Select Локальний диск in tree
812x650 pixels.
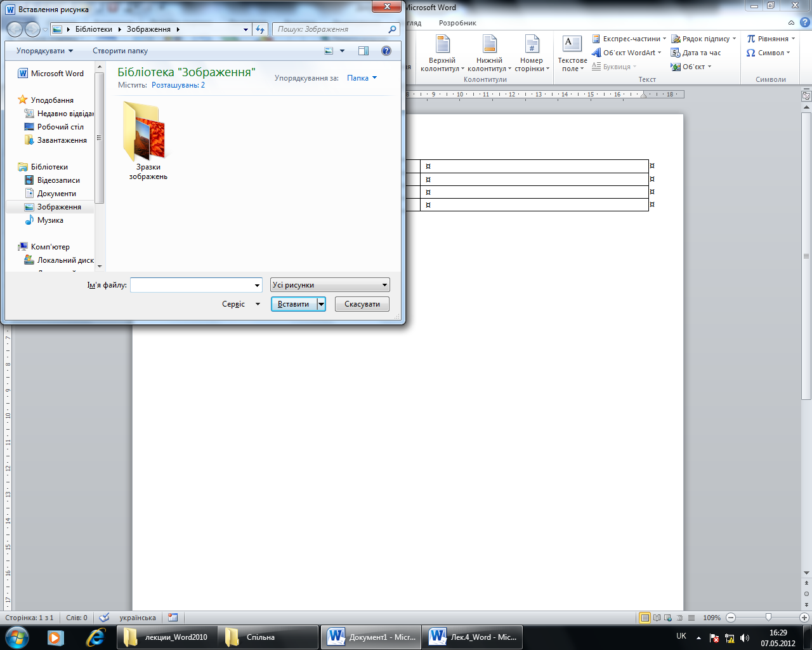pos(65,260)
